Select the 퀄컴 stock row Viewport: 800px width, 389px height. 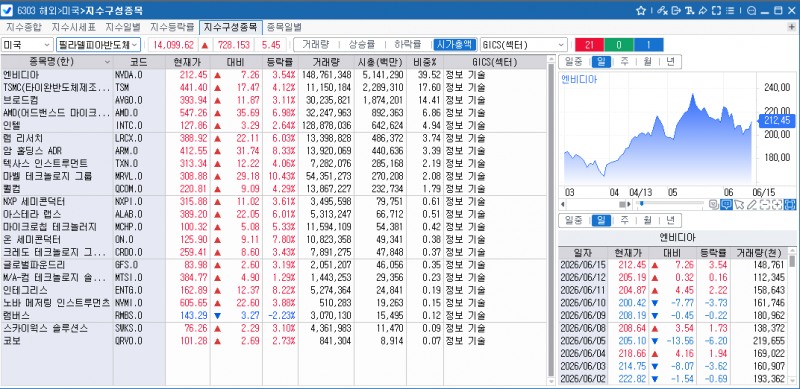click(x=273, y=188)
